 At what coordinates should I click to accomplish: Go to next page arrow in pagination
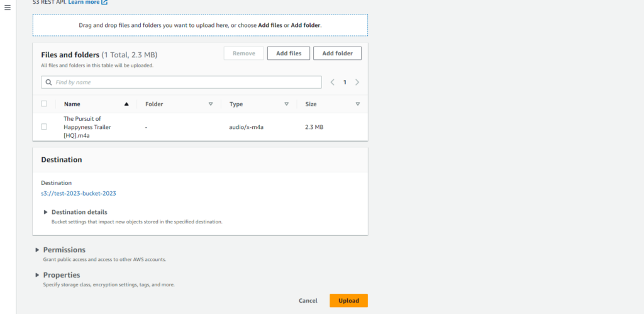pos(357,82)
